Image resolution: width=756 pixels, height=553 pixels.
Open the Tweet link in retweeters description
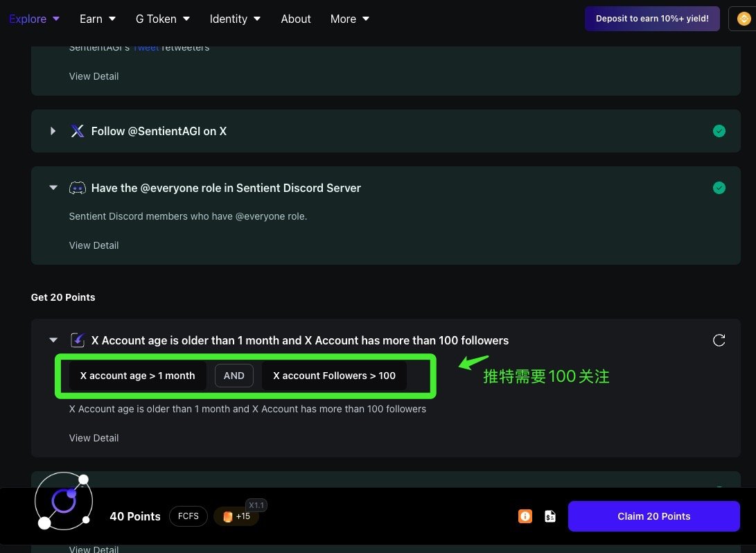[146, 48]
